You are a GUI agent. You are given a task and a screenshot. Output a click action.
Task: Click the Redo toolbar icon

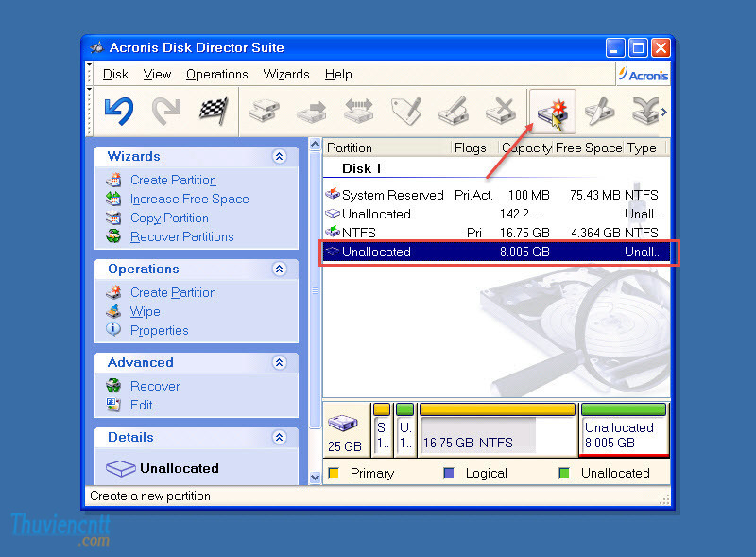pyautogui.click(x=166, y=111)
